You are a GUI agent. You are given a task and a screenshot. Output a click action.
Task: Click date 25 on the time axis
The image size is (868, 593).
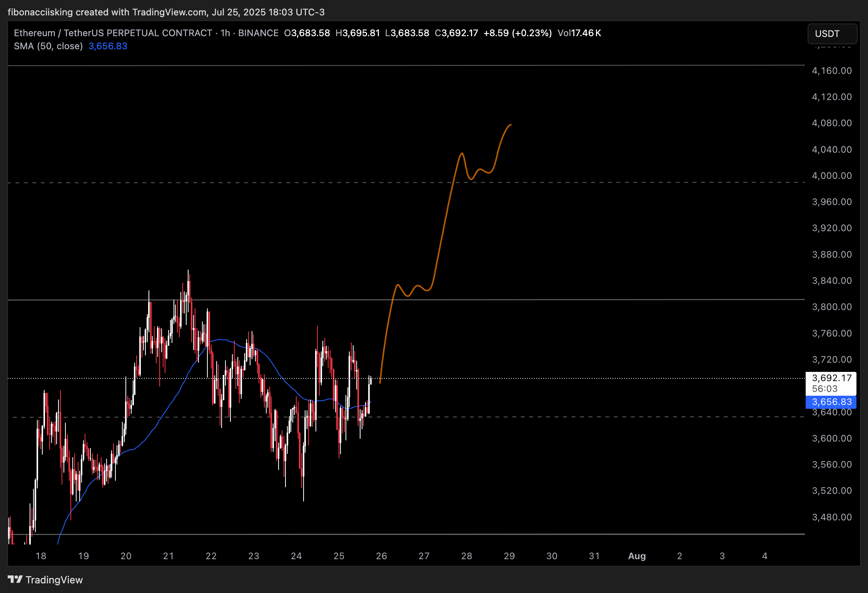[x=339, y=556]
